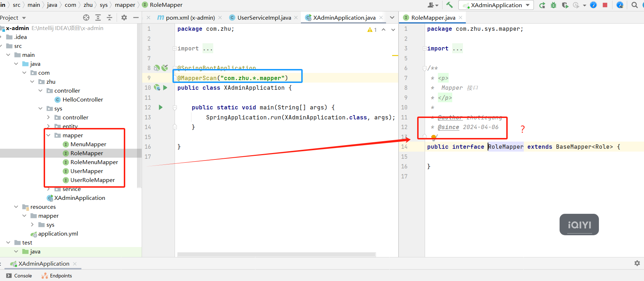Screen dimensions: 644x281
Task: Collapse the main method fold marker on line 12
Action: (x=175, y=107)
